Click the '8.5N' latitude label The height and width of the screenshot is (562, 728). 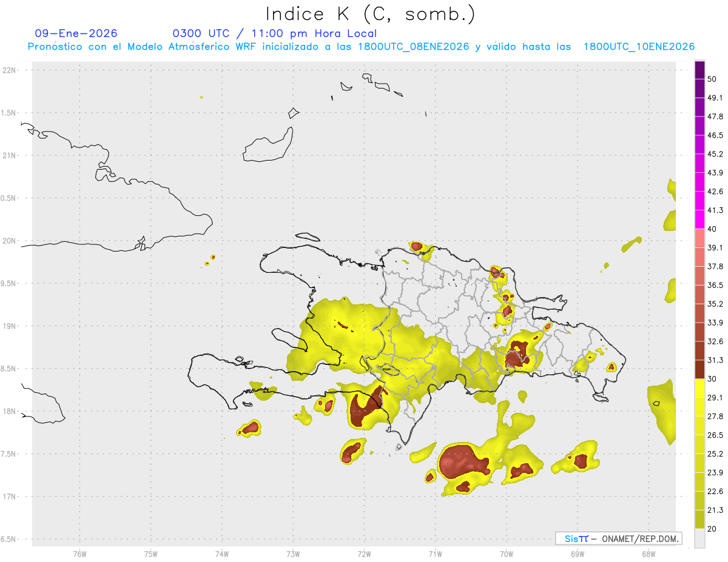click(x=9, y=369)
